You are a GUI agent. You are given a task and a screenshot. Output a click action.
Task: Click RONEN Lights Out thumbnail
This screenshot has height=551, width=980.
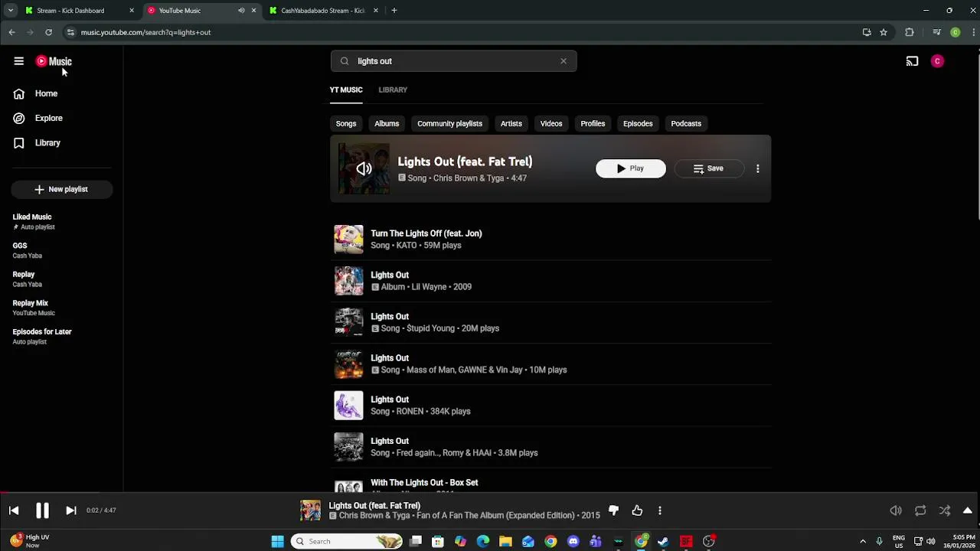click(348, 406)
